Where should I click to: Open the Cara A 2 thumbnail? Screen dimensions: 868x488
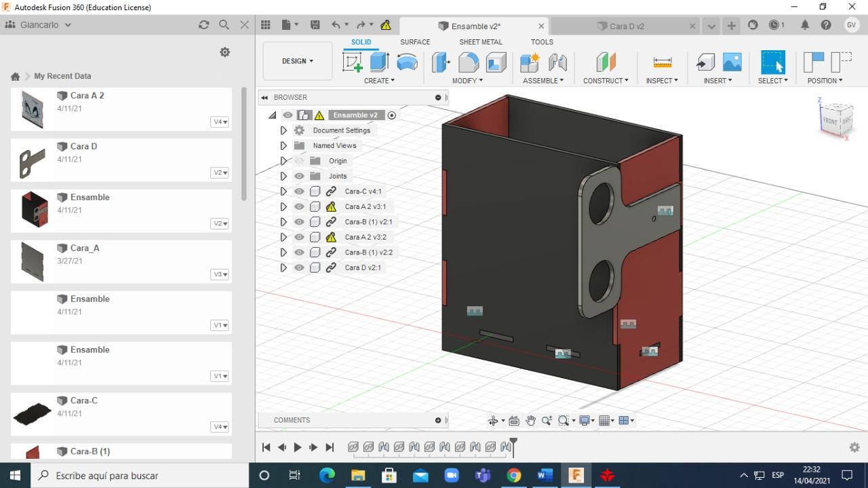[x=32, y=109]
